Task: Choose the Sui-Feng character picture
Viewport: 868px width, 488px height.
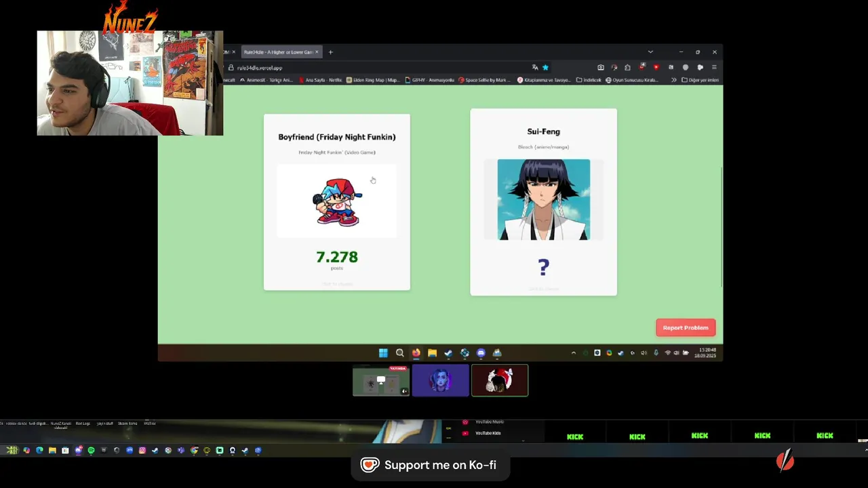Action: coord(544,199)
